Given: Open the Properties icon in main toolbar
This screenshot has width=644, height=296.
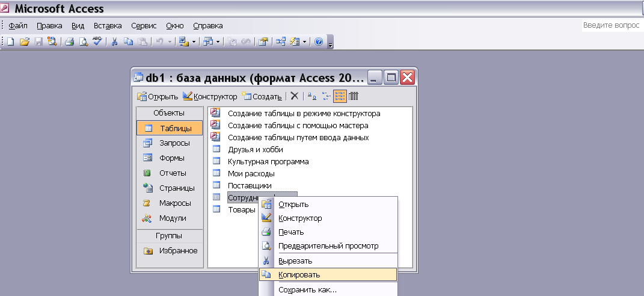Looking at the screenshot, I should [263, 42].
